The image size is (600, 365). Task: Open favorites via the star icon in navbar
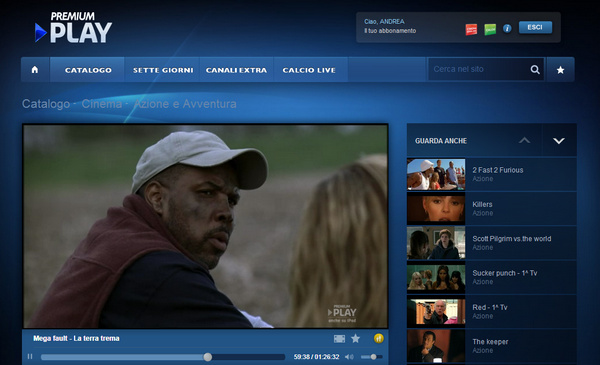tap(561, 70)
